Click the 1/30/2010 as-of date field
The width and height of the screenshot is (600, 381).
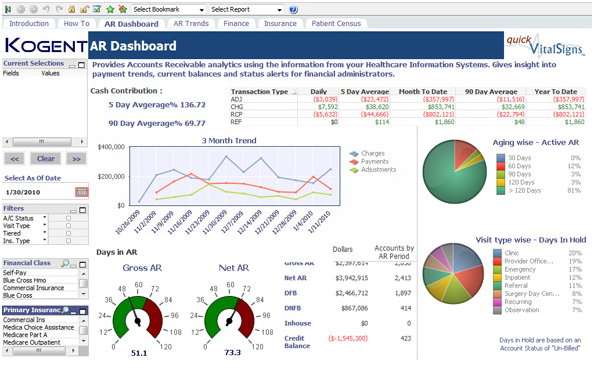(x=39, y=192)
